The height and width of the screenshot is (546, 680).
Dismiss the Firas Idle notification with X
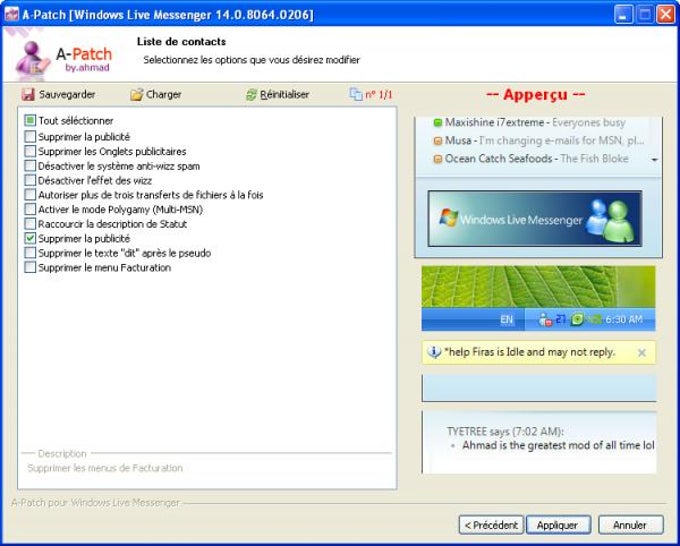(642, 353)
